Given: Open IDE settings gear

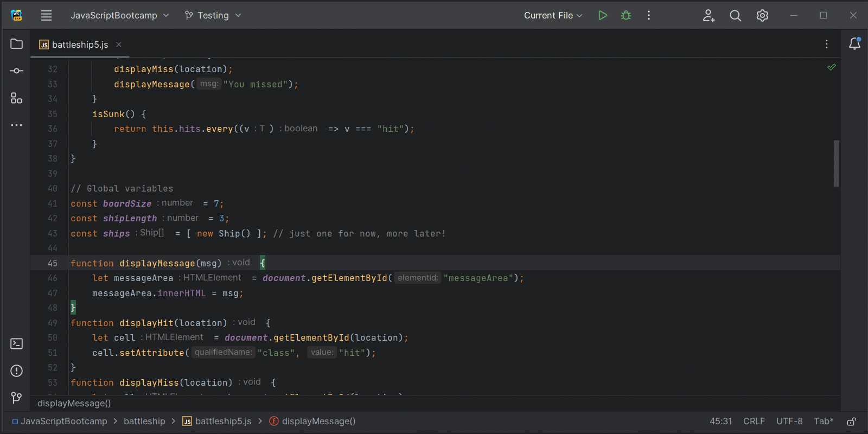Looking at the screenshot, I should pyautogui.click(x=762, y=15).
